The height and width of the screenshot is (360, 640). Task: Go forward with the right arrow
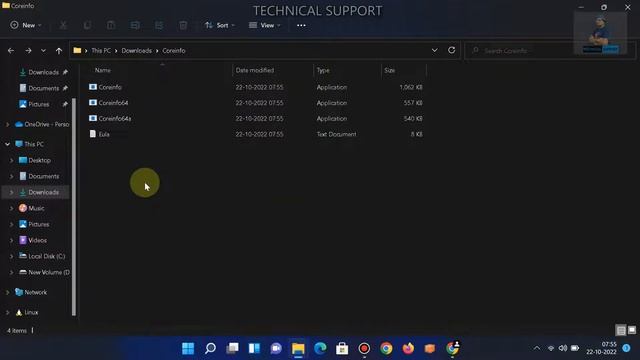click(x=28, y=51)
